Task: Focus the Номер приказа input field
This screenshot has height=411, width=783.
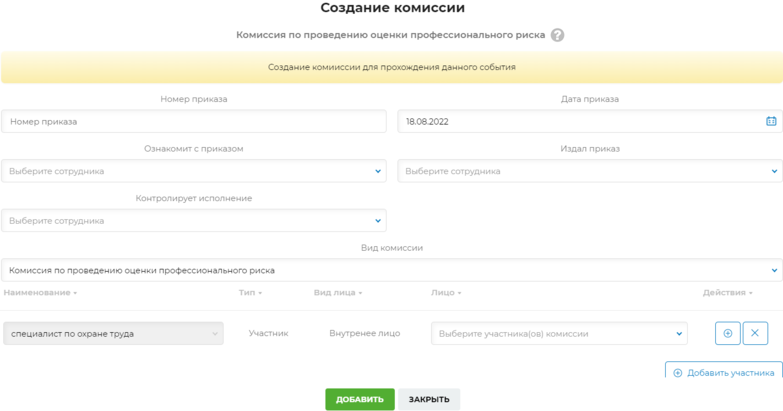Action: point(194,121)
